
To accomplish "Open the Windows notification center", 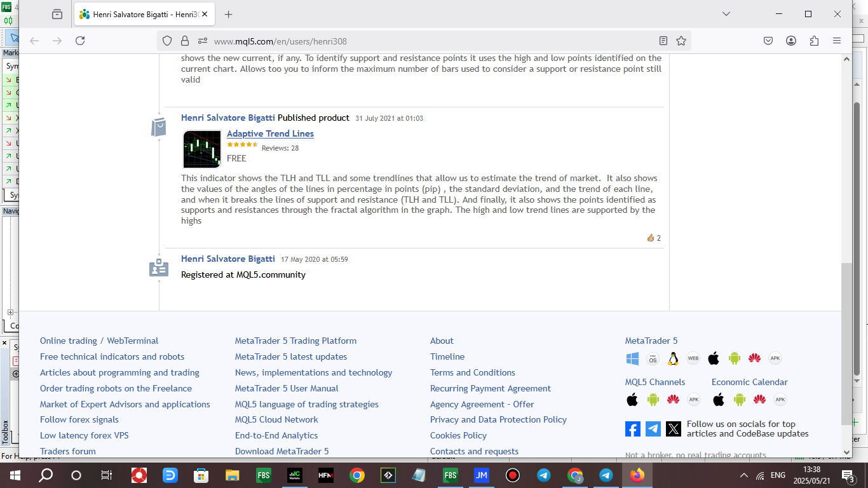I will click(x=848, y=475).
